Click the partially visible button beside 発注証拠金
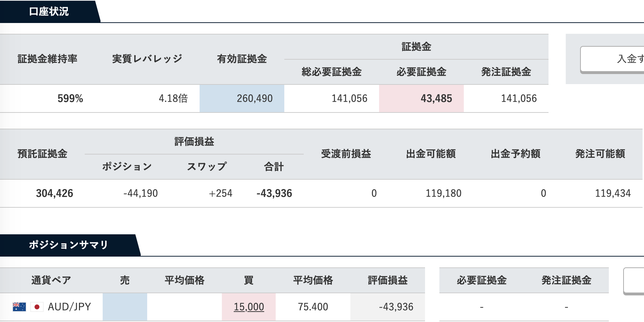Screen dimensions: 644x322 tap(634, 281)
